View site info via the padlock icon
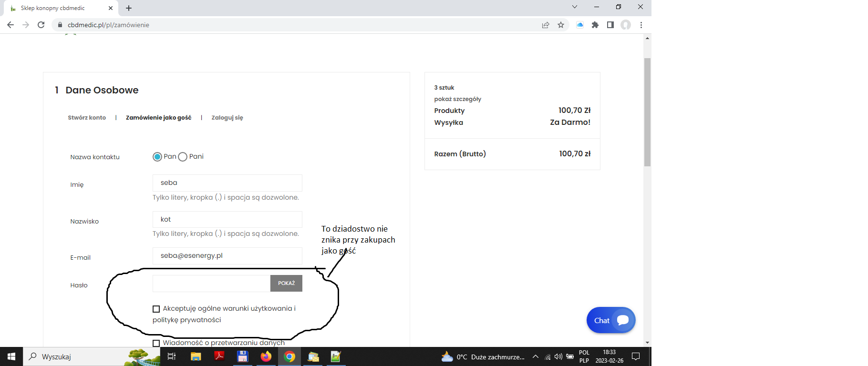The image size is (868, 366). [x=60, y=25]
